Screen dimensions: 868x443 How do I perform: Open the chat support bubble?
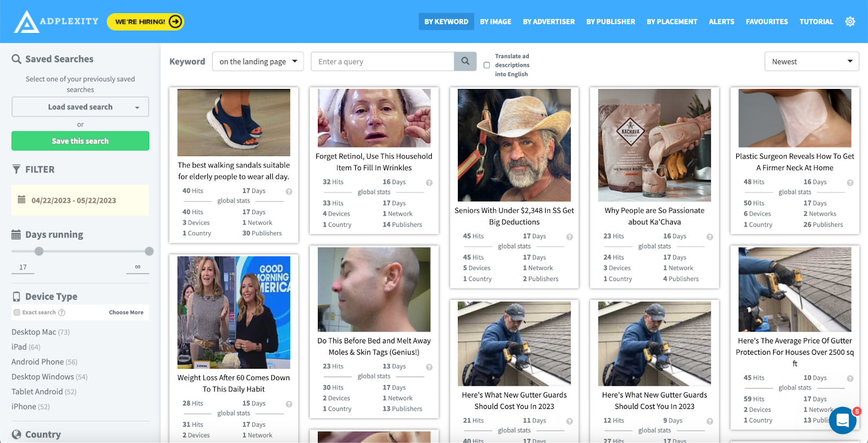point(843,420)
